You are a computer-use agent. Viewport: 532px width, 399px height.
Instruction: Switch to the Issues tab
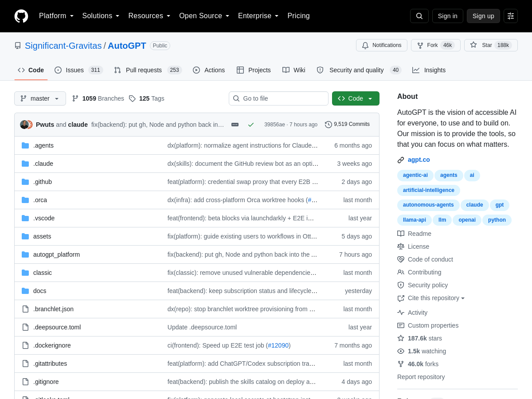click(x=79, y=70)
